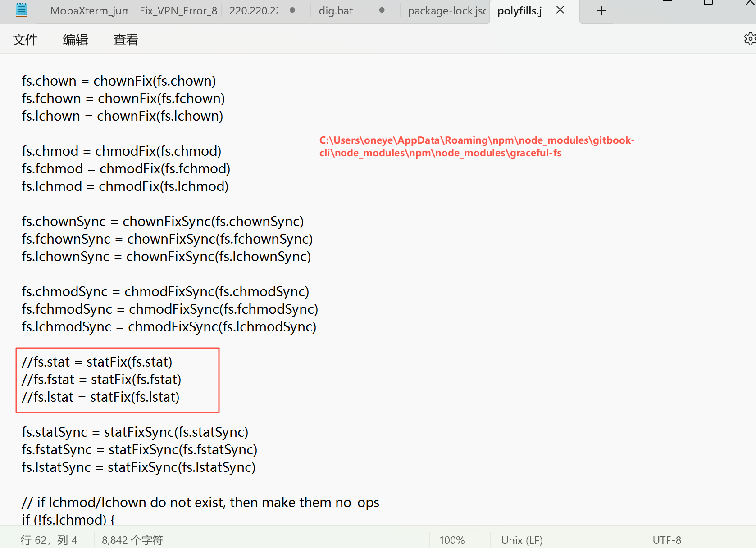
Task: Click line fs.chown = chownFix(fs.chown)
Action: [x=119, y=81]
